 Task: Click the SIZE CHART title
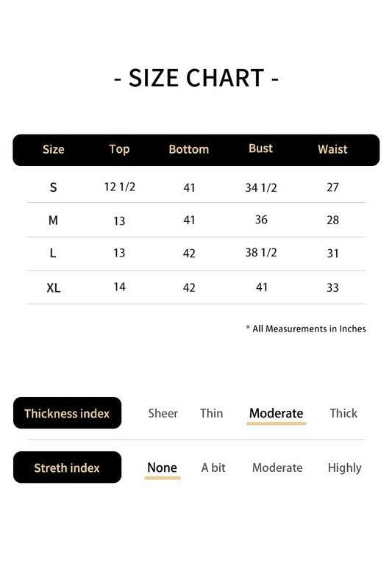(x=196, y=78)
